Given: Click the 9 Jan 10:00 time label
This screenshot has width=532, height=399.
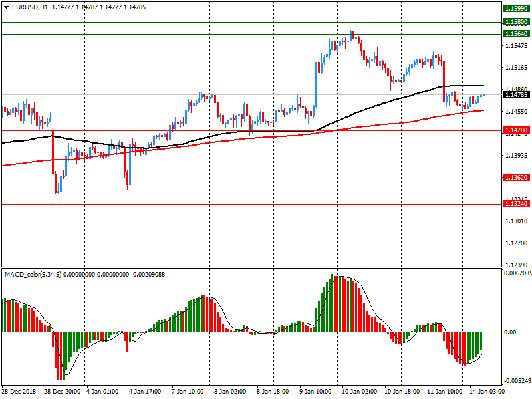Looking at the screenshot, I should click(x=315, y=392).
